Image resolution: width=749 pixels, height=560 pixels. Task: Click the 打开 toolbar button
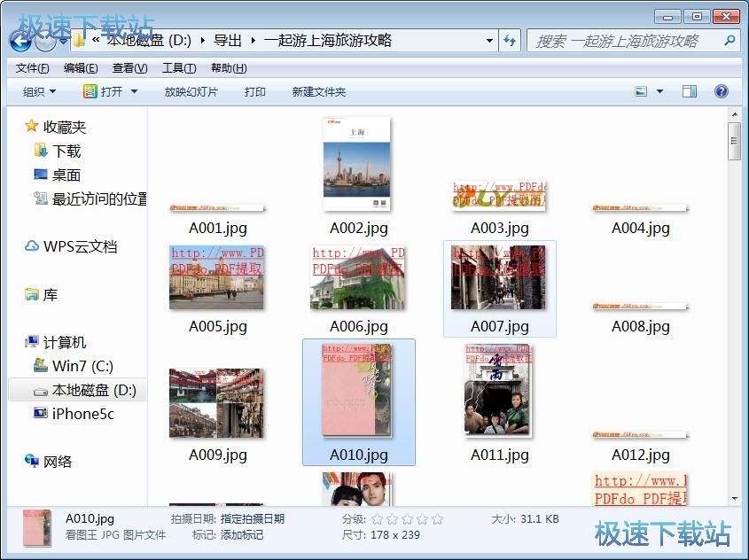coord(103,91)
